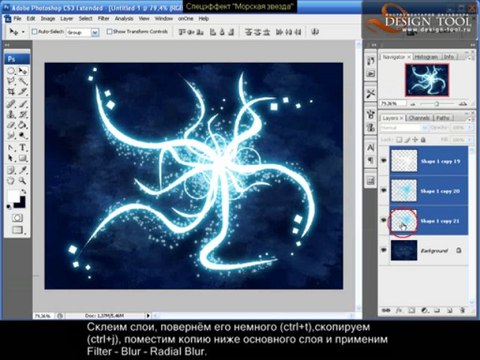
Task: Toggle Quick Mask mode
Action: (x=17, y=218)
